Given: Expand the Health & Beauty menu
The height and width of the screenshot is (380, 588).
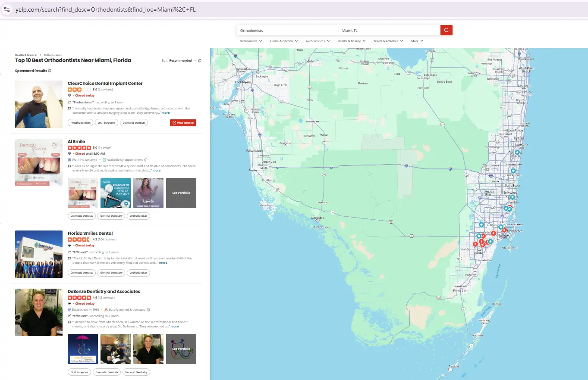Looking at the screenshot, I should click(x=352, y=41).
